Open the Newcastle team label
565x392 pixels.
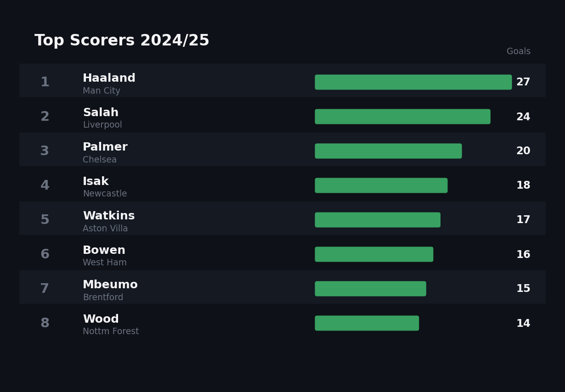coord(105,194)
